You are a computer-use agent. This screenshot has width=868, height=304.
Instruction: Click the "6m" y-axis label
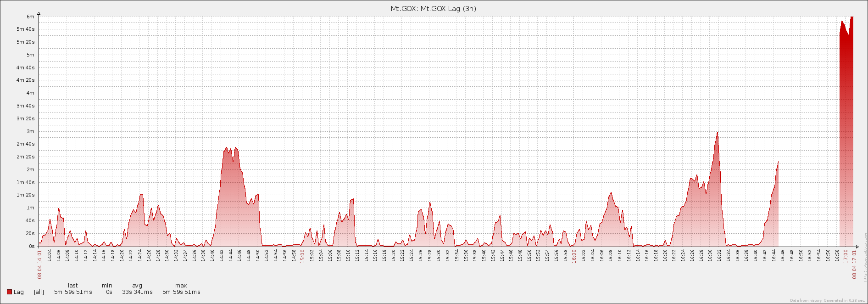coord(30,17)
